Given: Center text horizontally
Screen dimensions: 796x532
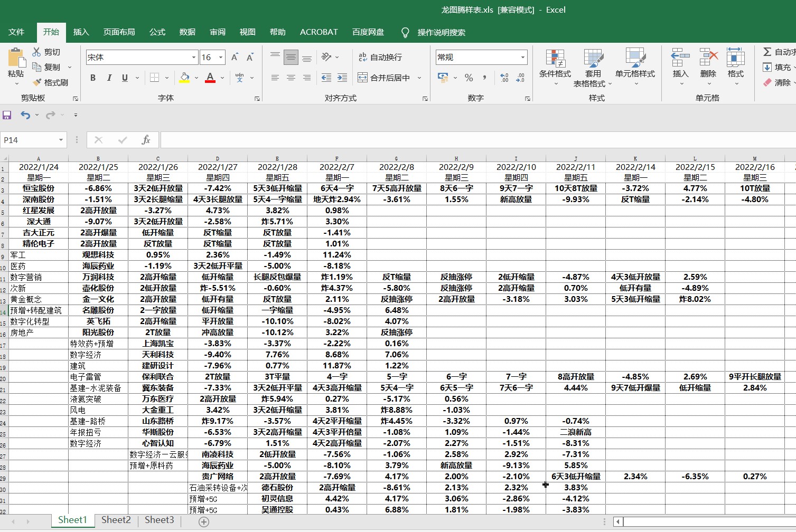Looking at the screenshot, I should [x=291, y=78].
